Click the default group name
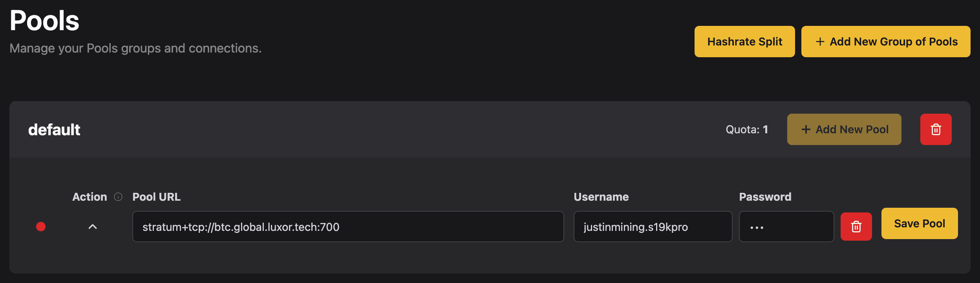The width and height of the screenshot is (980, 283). pyautogui.click(x=54, y=130)
